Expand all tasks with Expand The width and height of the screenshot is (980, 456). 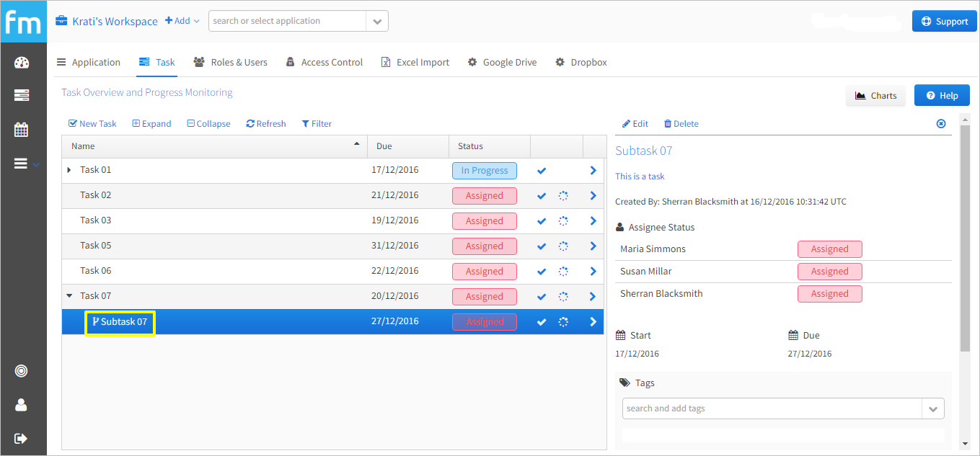(x=151, y=123)
